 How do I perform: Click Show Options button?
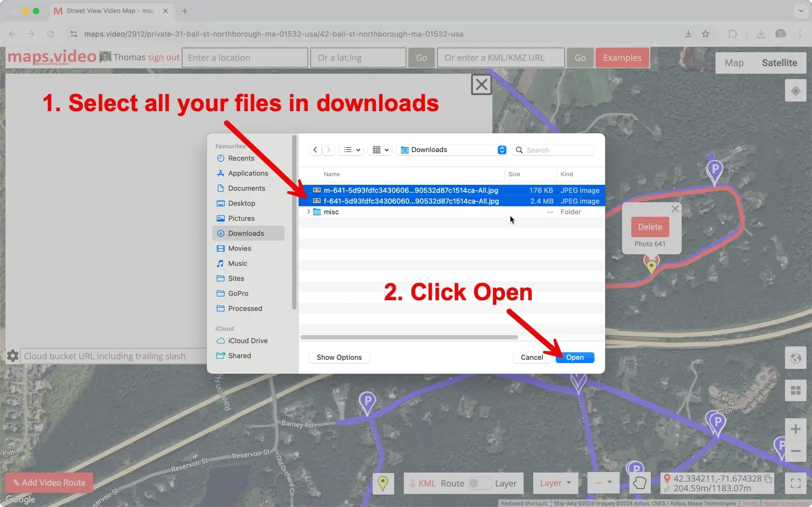pos(339,357)
